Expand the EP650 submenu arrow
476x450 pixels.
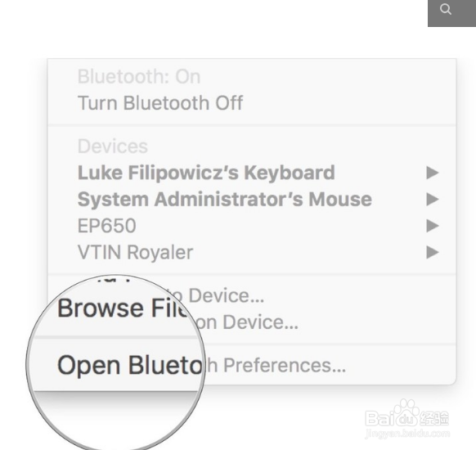tap(433, 226)
